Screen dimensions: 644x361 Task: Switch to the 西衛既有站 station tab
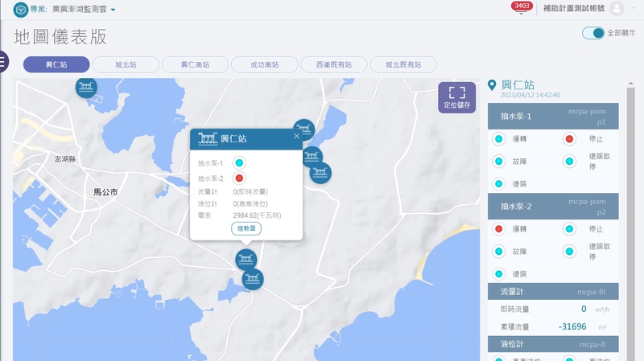pyautogui.click(x=333, y=65)
